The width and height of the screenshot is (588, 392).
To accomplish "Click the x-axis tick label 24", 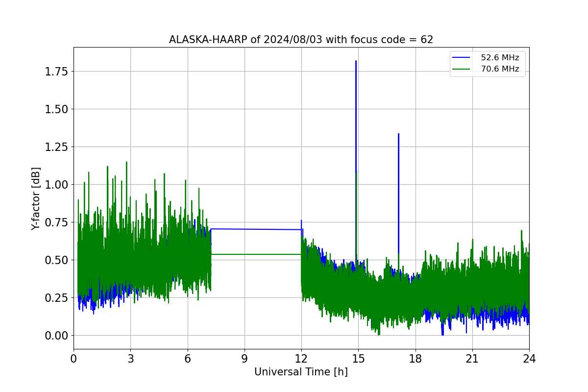I will tap(529, 359).
